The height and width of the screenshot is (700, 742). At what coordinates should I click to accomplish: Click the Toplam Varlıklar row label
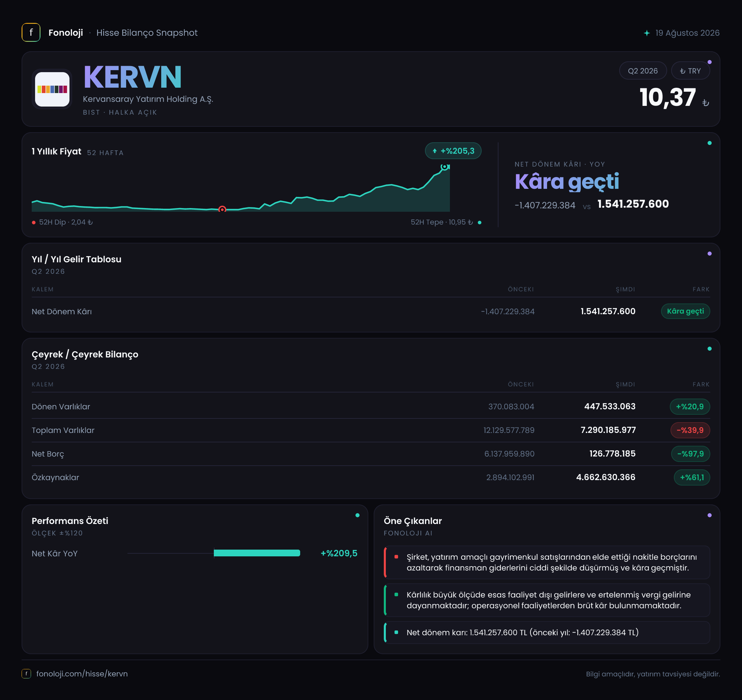[x=63, y=430]
